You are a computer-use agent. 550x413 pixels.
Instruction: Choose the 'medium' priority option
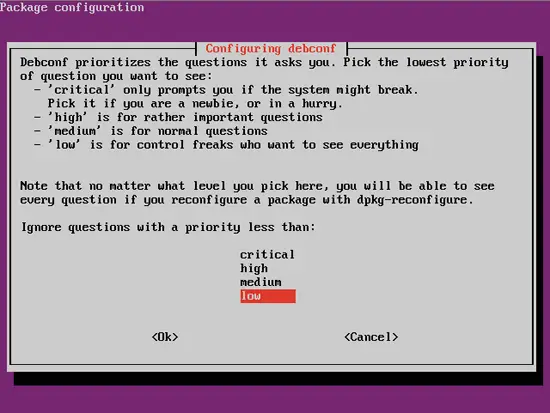261,282
